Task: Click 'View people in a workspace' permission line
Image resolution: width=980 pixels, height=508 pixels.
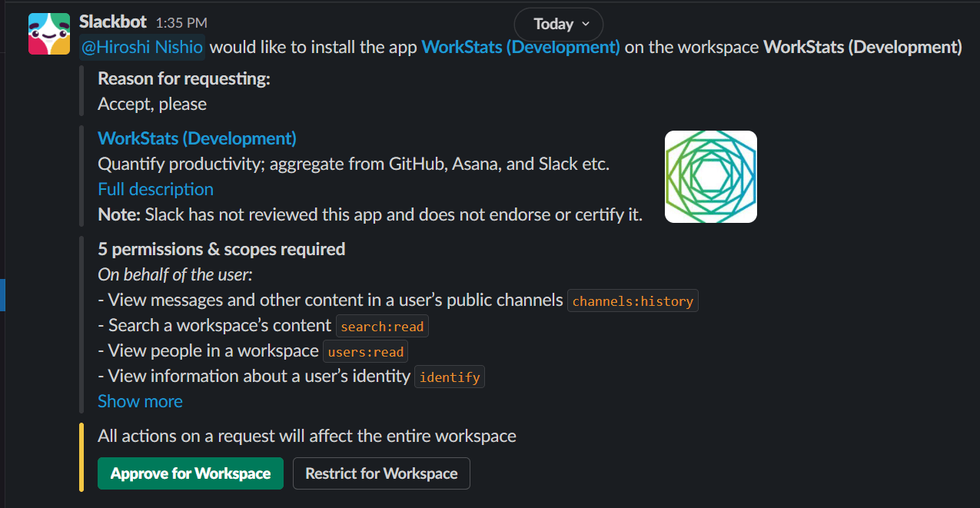Action: pos(208,350)
